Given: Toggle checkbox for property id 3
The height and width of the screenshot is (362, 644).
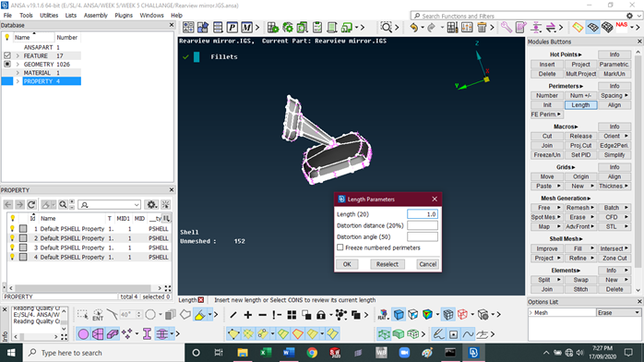Looking at the screenshot, I should [23, 247].
